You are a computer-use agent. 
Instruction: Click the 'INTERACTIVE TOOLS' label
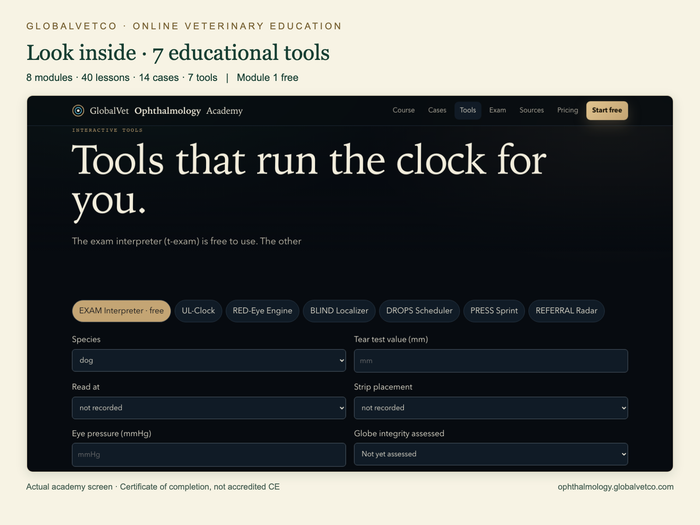(x=107, y=130)
